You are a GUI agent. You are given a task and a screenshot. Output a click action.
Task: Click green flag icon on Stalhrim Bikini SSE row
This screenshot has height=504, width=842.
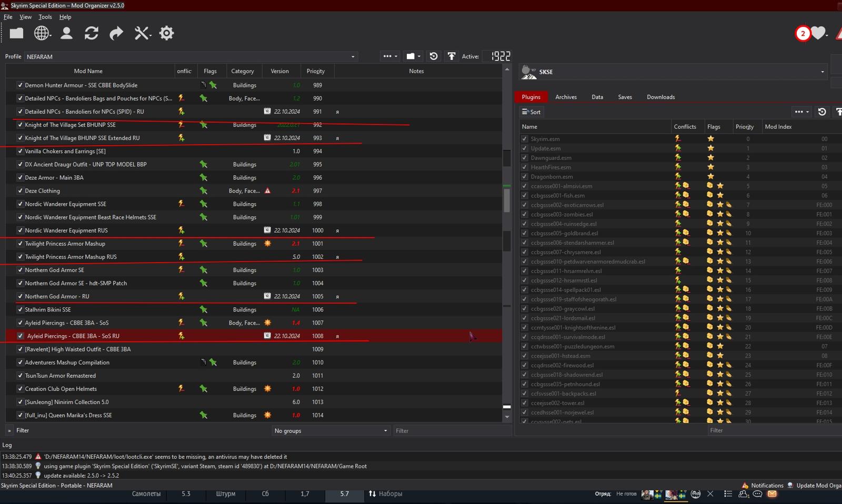click(x=203, y=309)
